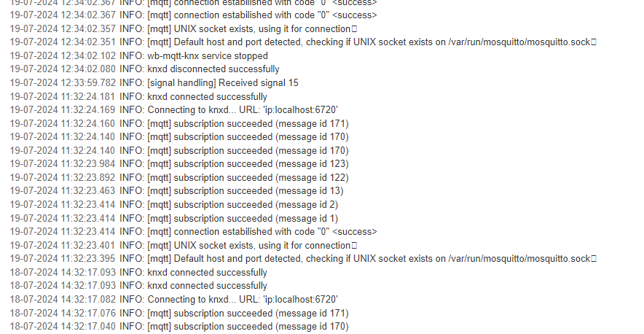This screenshot has width=644, height=334.
Task: Select the 11:32:24.169 Connecting to knxd line
Action: coord(173,110)
